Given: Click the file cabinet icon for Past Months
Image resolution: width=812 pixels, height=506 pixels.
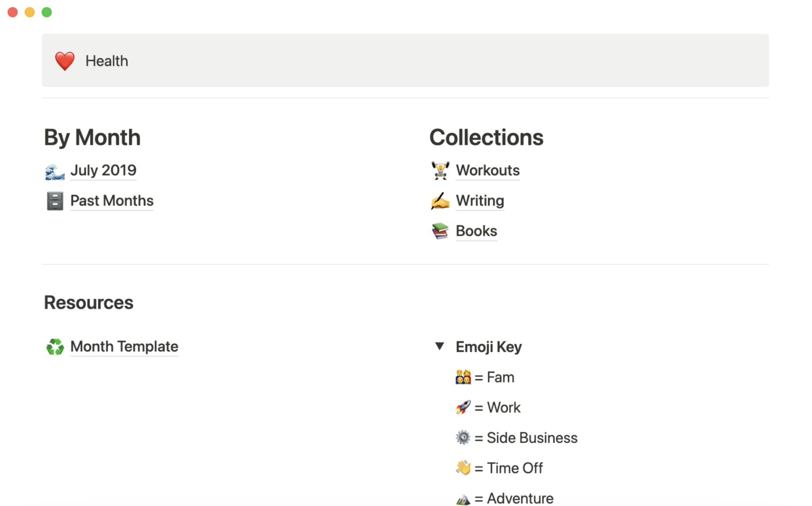Looking at the screenshot, I should (x=54, y=201).
